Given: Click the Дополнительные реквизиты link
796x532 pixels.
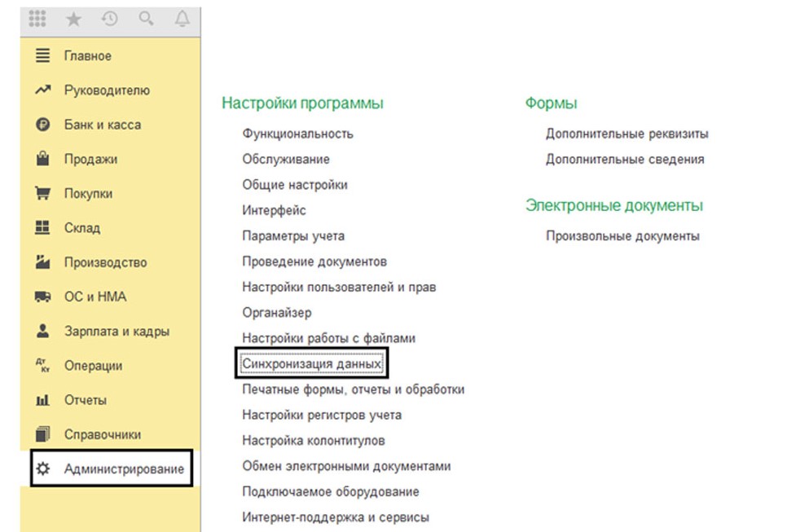Looking at the screenshot, I should [627, 134].
